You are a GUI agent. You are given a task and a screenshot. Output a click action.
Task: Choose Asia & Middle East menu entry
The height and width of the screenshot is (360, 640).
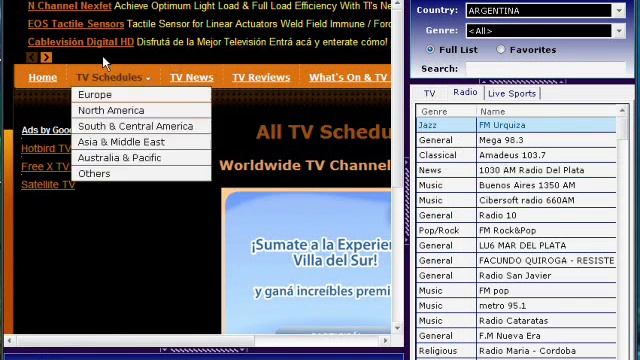point(141,142)
